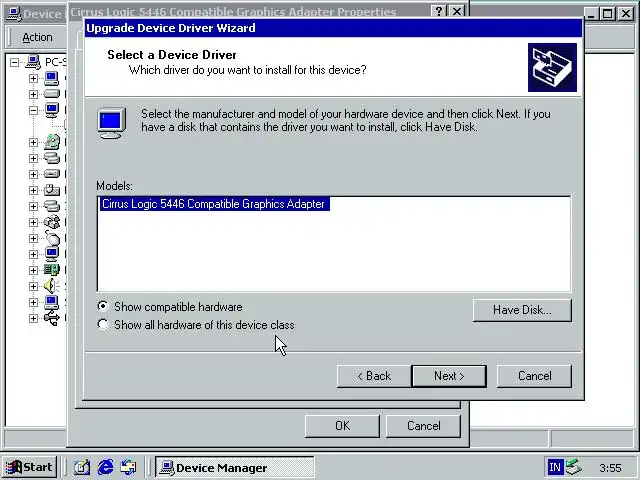This screenshot has height=480, width=640.
Task: Expand the USB controllers node
Action: pyautogui.click(x=33, y=318)
